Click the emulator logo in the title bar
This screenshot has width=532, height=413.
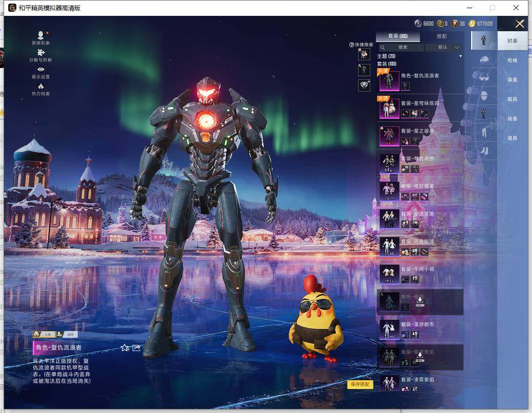pyautogui.click(x=12, y=8)
